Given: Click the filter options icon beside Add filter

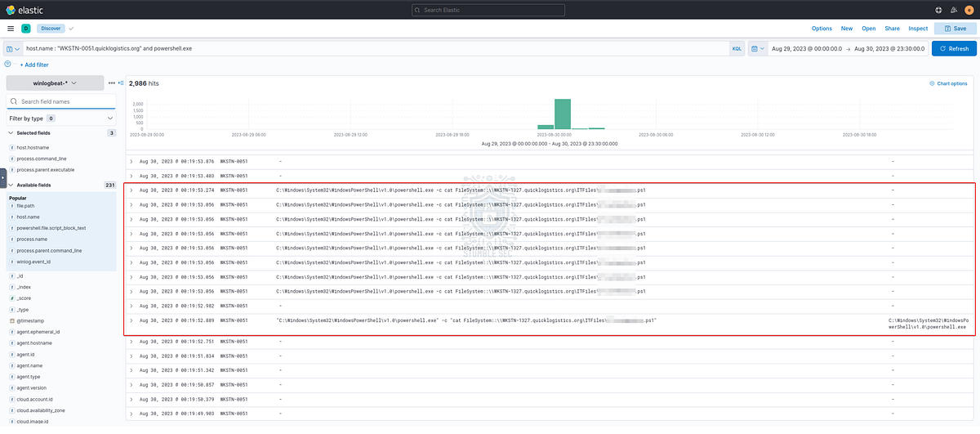Looking at the screenshot, I should pos(8,64).
